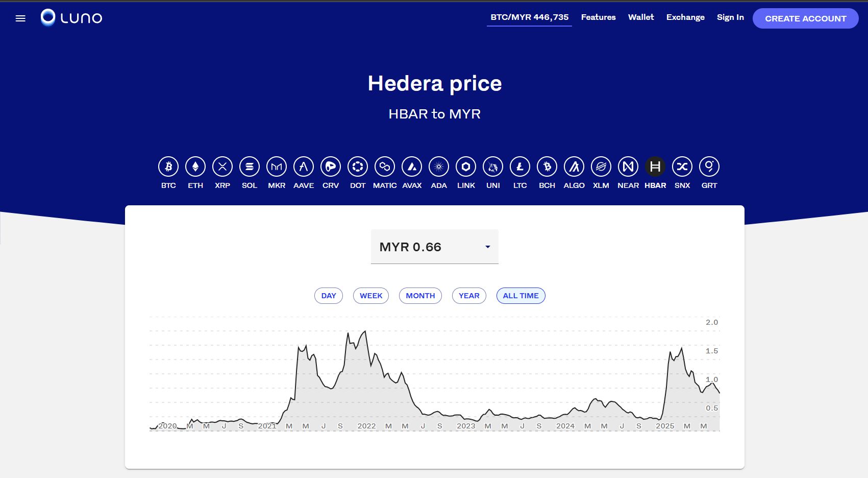The height and width of the screenshot is (478, 868).
Task: Open BTC/MYR 446,735 price link
Action: click(x=529, y=17)
